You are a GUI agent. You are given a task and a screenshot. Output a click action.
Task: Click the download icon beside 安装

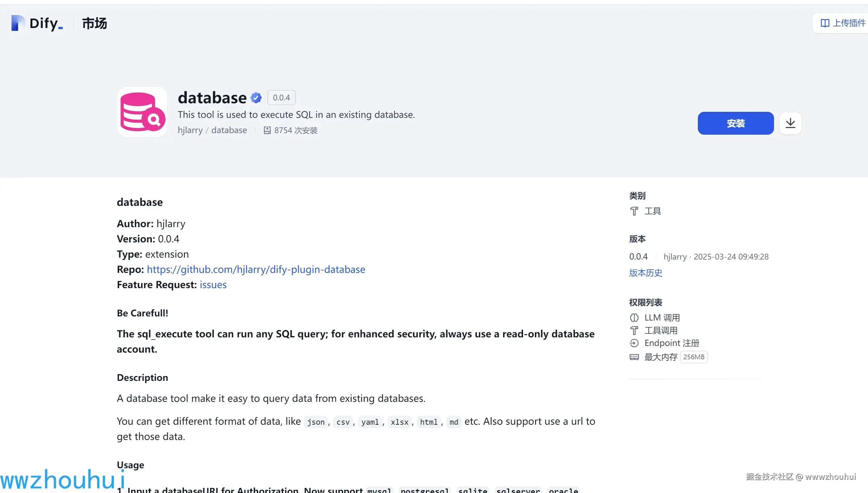point(790,123)
